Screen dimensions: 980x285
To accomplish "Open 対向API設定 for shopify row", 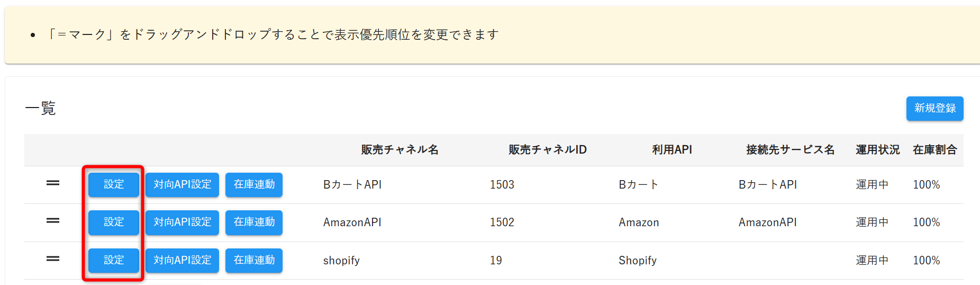I will point(182,261).
